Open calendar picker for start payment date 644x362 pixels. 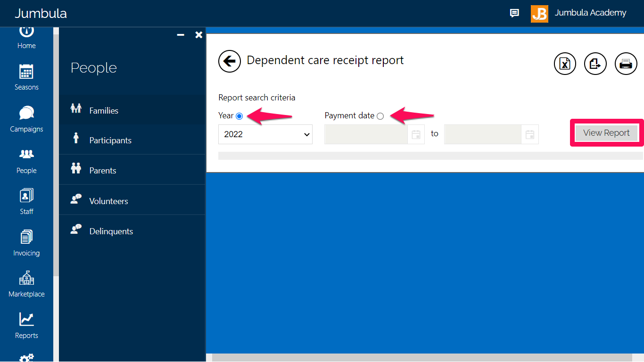coord(416,134)
